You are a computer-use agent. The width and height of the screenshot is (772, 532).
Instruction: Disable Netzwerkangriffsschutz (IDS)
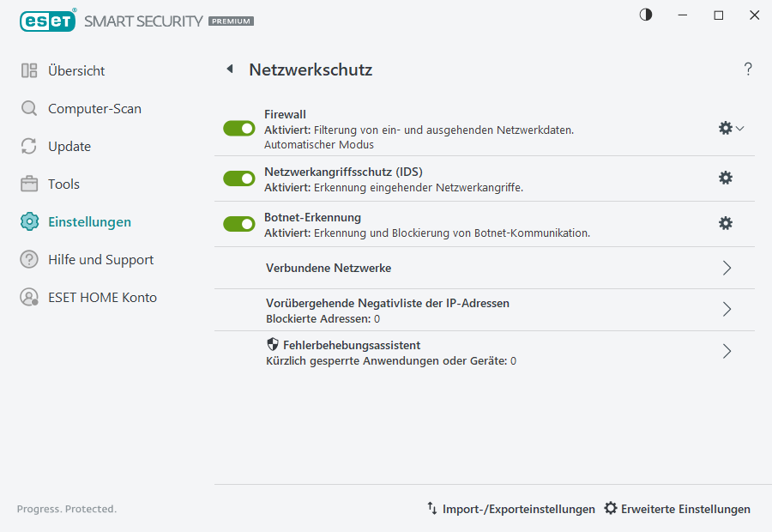click(238, 178)
